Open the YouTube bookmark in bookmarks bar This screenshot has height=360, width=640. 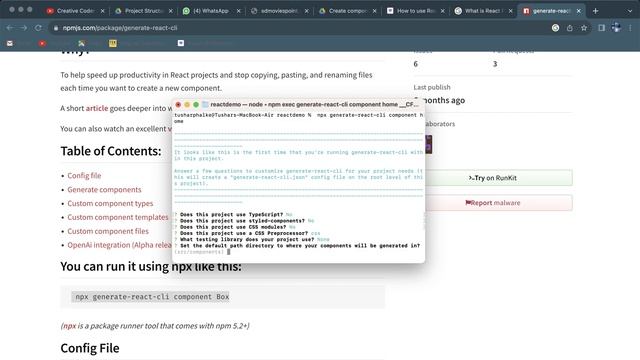coord(42,43)
